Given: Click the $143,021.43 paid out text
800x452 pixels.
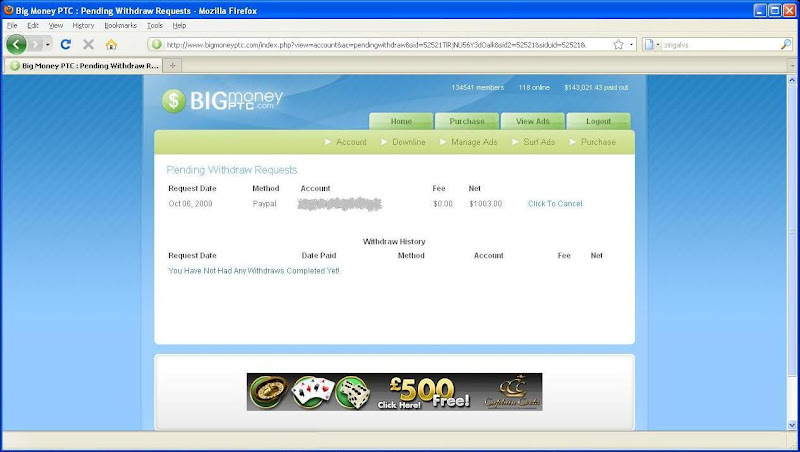Looking at the screenshot, I should point(596,88).
